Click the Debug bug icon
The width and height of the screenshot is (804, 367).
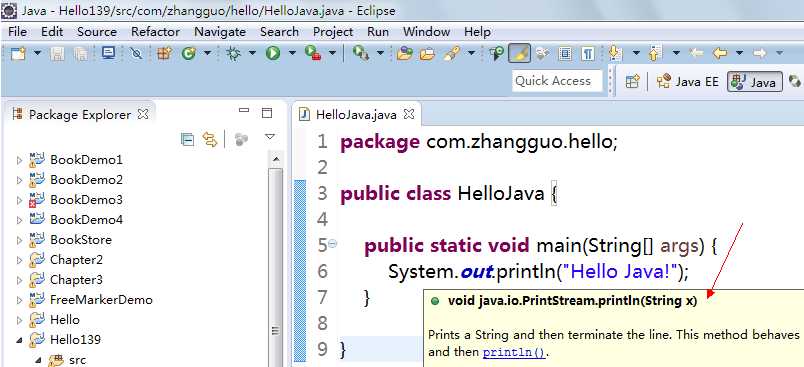pos(234,53)
